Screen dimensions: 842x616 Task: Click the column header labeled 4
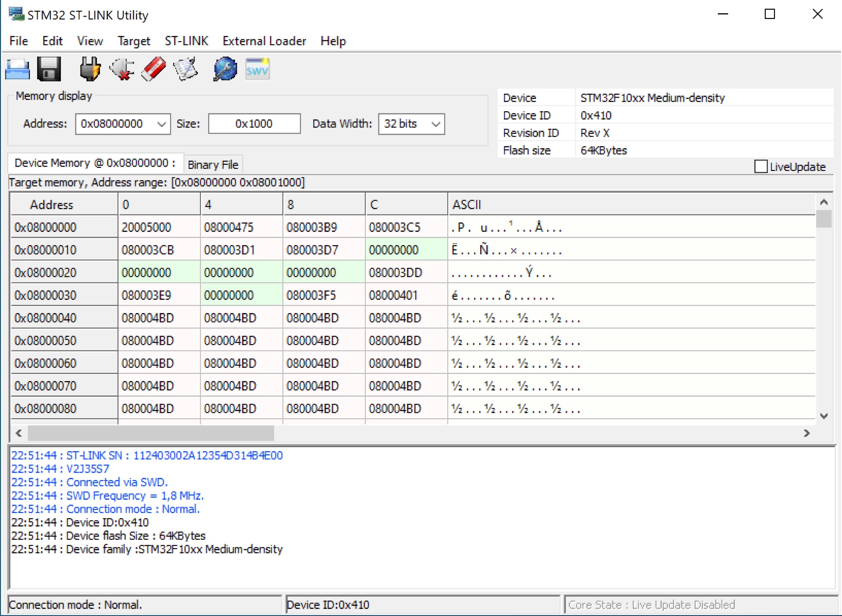point(242,205)
